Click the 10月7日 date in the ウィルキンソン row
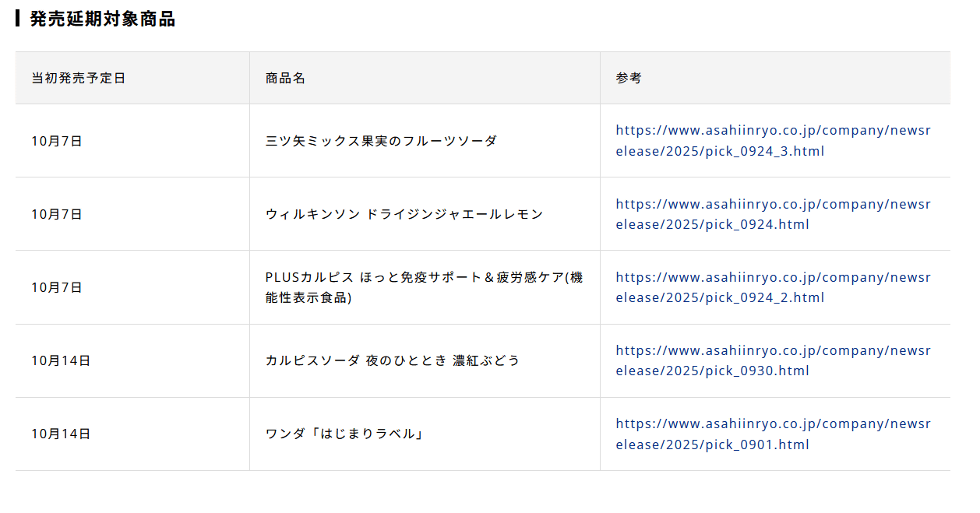 pyautogui.click(x=57, y=214)
